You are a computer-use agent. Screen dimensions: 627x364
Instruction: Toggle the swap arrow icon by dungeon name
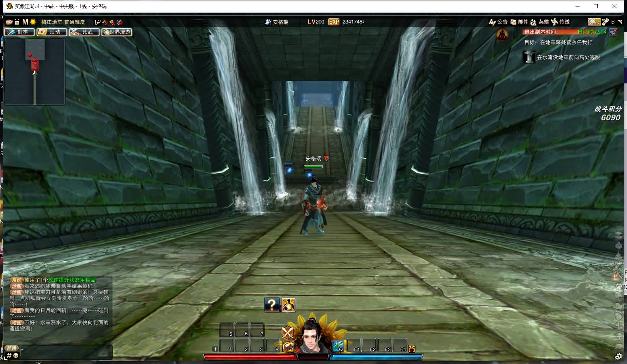click(97, 22)
